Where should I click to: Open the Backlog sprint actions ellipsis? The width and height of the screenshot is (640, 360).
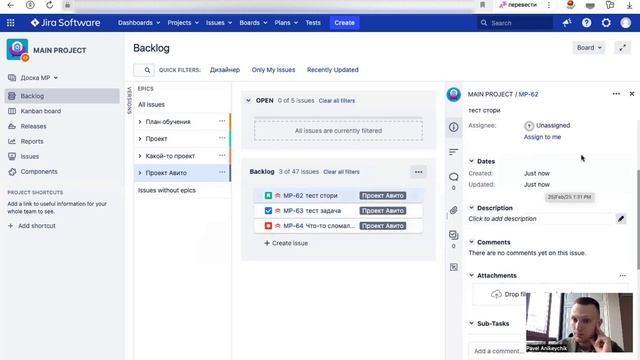tap(418, 172)
